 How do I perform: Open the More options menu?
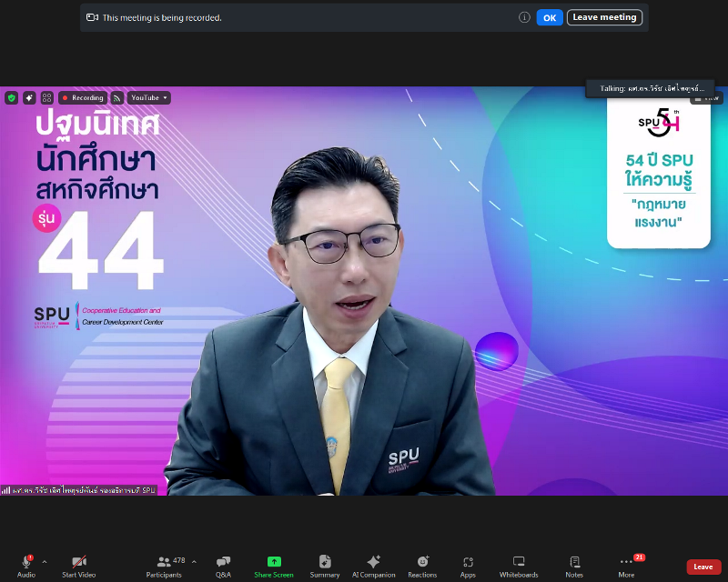pos(626,567)
